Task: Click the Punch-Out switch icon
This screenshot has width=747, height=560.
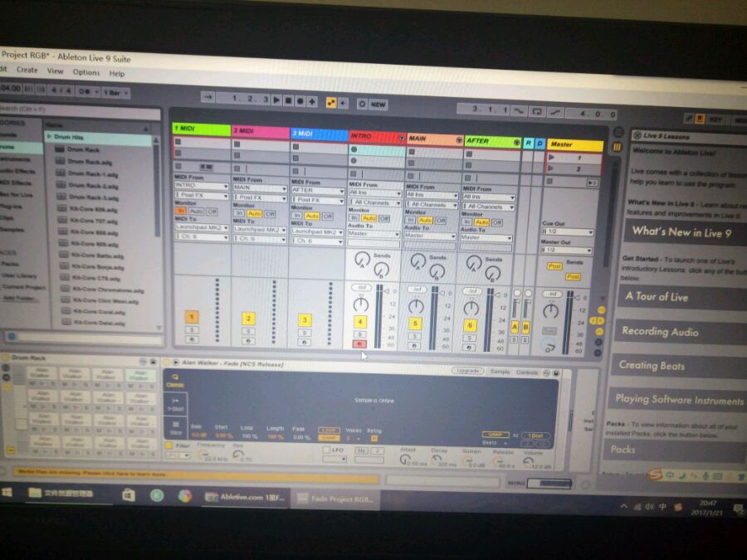Action: [554, 112]
